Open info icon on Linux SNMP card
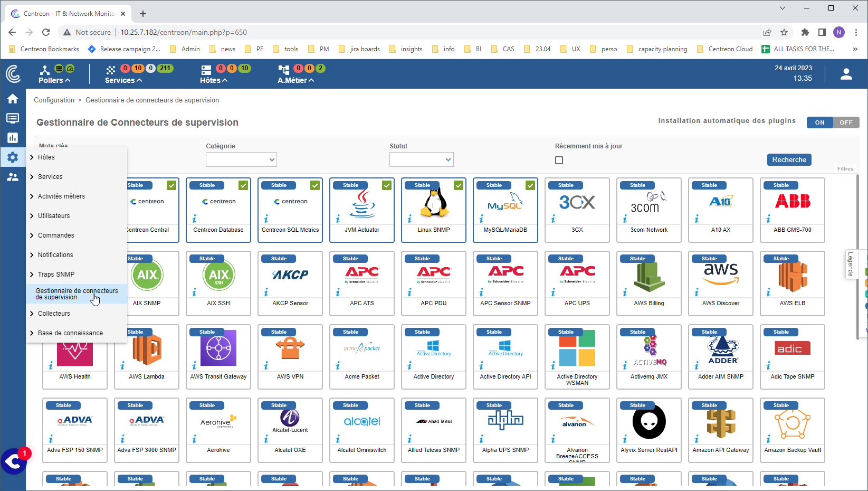Viewport: 868px width, 491px height. (409, 219)
